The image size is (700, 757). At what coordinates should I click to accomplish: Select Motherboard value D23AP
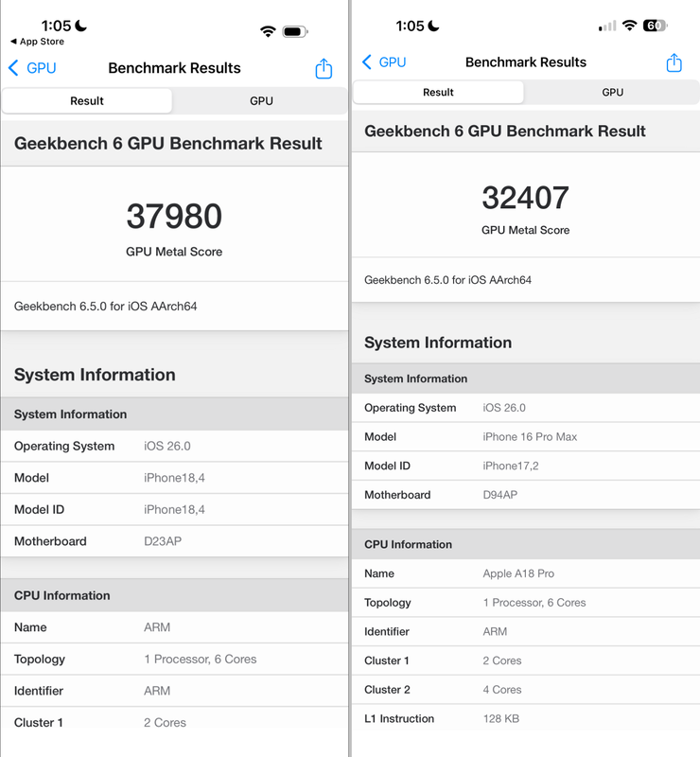(163, 541)
